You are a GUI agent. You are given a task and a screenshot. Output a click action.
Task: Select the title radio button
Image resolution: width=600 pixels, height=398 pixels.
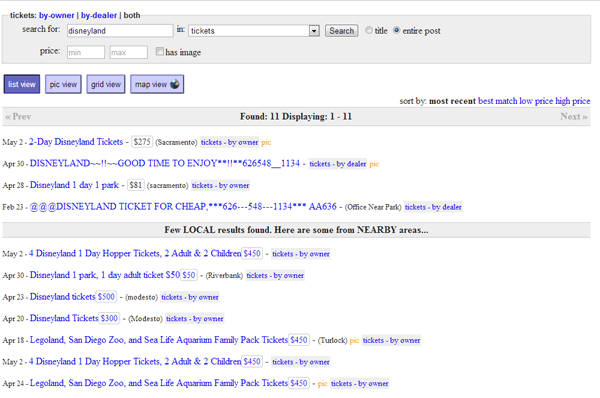(368, 30)
